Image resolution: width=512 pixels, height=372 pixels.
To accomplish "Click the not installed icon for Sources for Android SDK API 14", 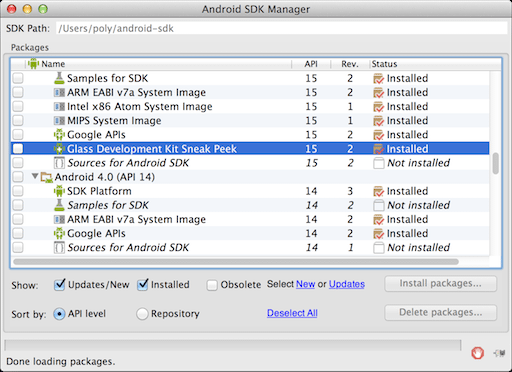I will click(x=379, y=248).
